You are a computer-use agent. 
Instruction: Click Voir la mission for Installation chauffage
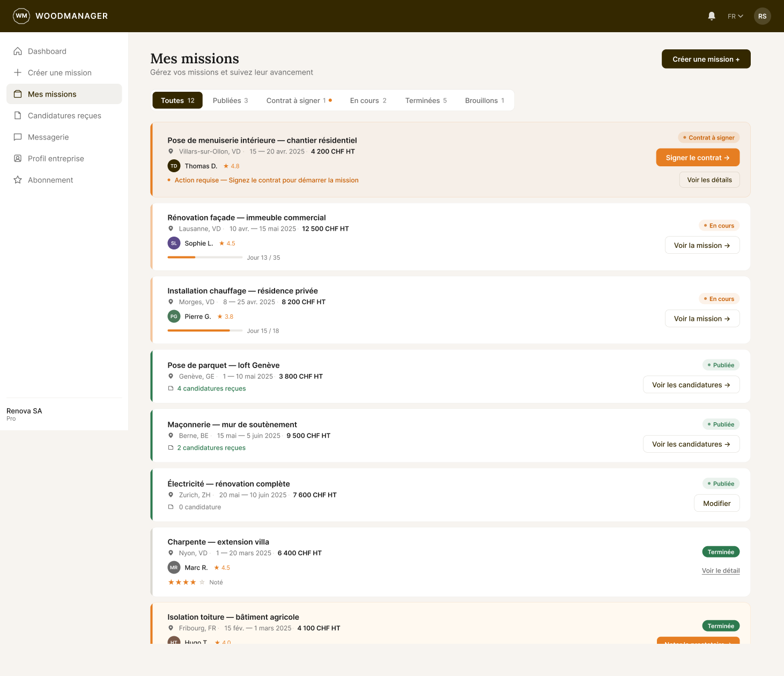[x=702, y=319]
